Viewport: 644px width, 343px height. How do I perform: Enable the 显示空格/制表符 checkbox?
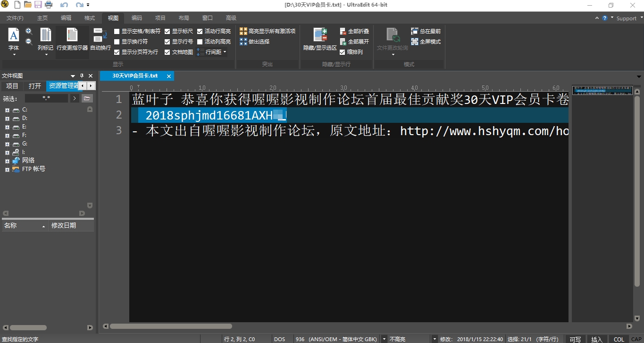tap(117, 31)
